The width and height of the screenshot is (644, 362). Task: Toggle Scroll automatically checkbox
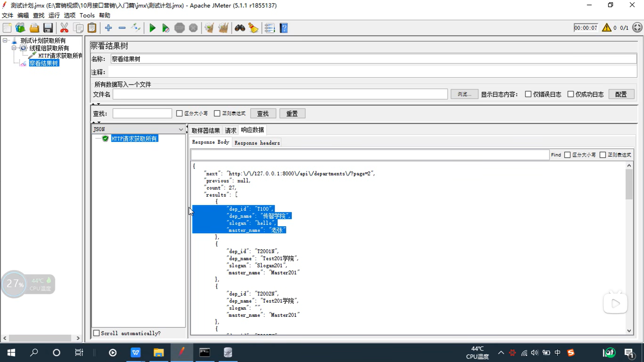click(97, 333)
